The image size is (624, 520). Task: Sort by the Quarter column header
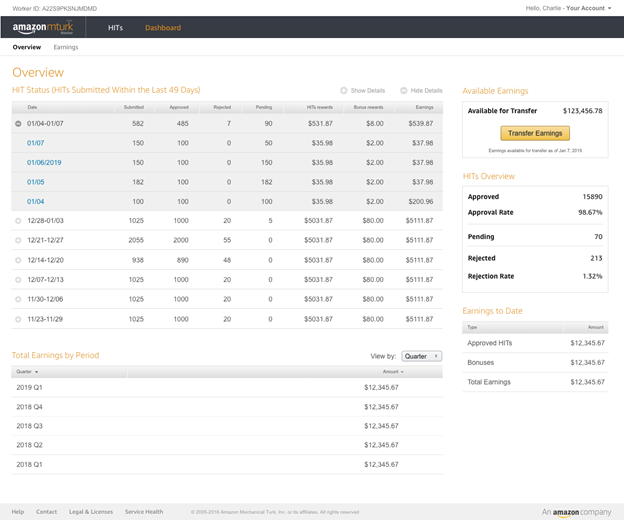click(x=27, y=372)
